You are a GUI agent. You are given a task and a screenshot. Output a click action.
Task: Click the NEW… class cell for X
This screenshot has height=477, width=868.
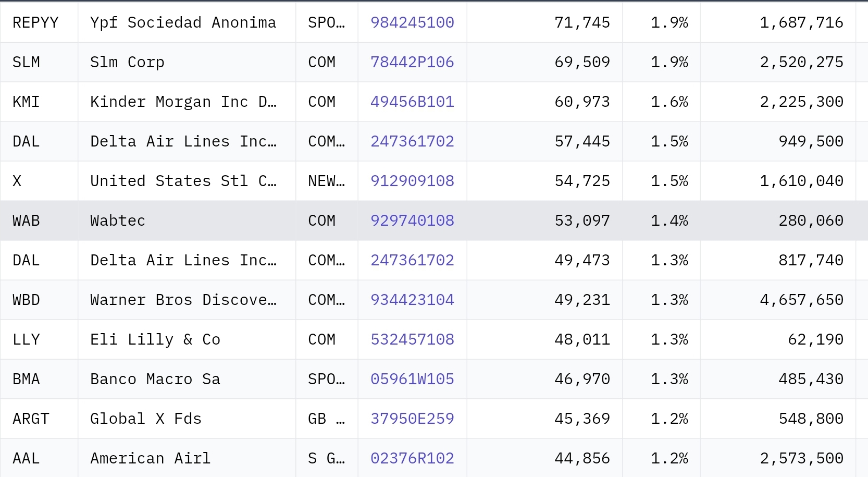click(326, 181)
